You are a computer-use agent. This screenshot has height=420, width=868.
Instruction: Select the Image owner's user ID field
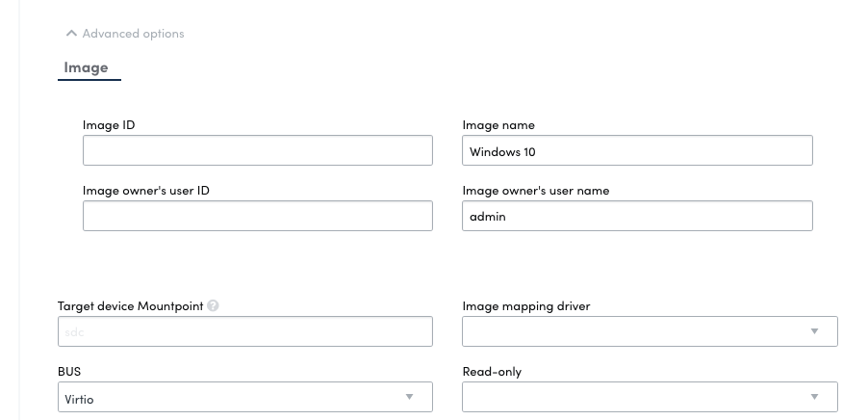(257, 216)
